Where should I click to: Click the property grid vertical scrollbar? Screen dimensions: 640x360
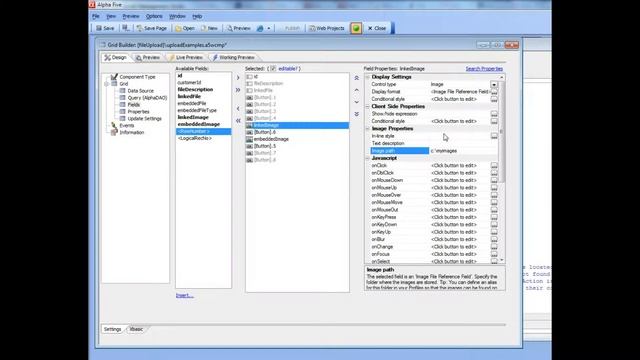point(502,131)
